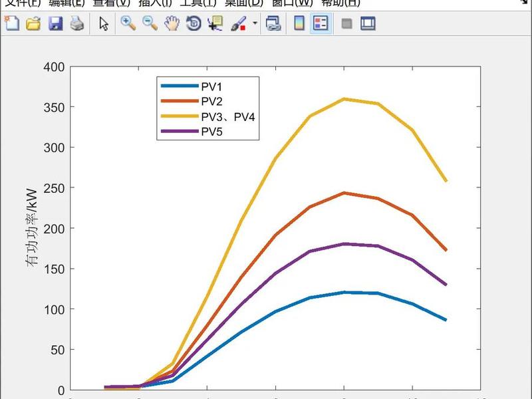Viewport: 532px width, 399px height.
Task: Open the 工具(T) menu
Action: tap(198, 3)
